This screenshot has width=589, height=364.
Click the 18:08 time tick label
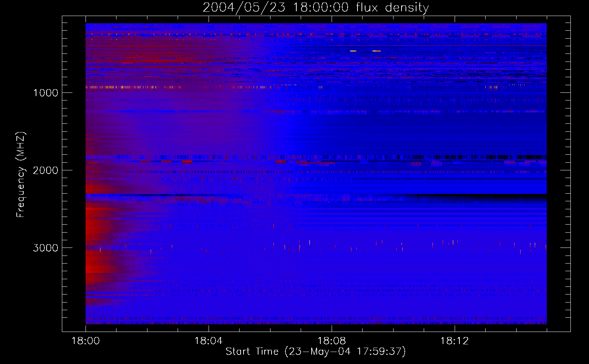332,341
